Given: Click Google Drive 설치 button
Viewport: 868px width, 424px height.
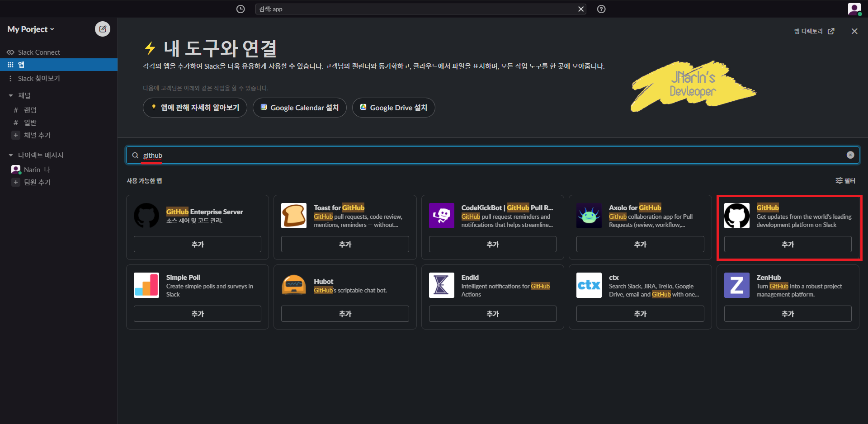Looking at the screenshot, I should (x=393, y=108).
